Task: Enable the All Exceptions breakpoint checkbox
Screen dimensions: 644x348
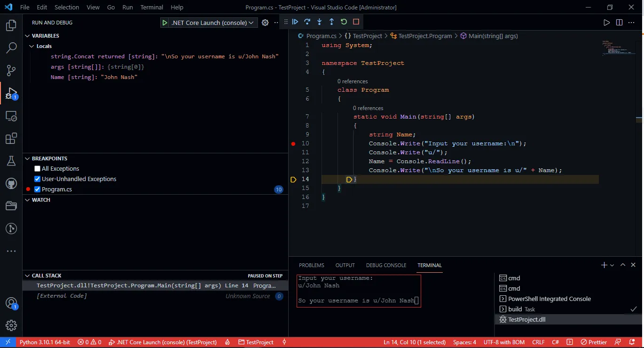Action: coord(38,169)
